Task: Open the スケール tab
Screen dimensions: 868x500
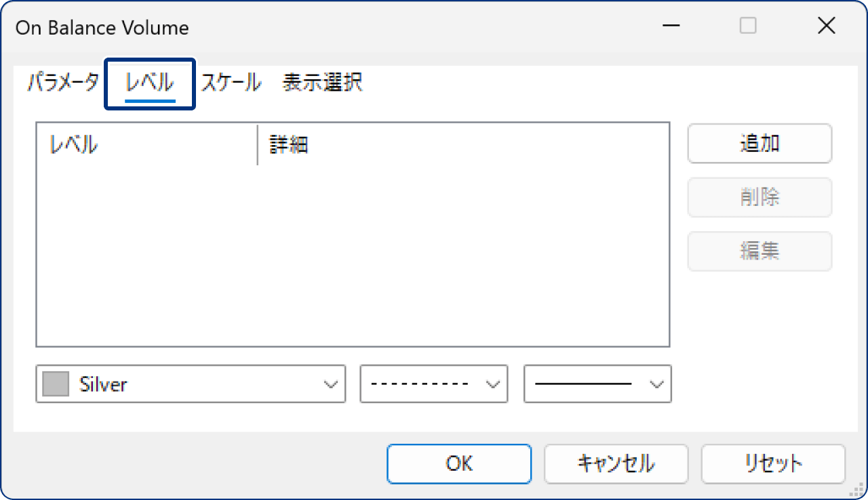Action: 230,82
